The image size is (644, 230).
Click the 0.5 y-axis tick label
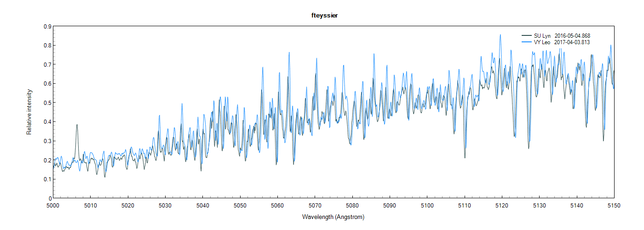(x=47, y=103)
